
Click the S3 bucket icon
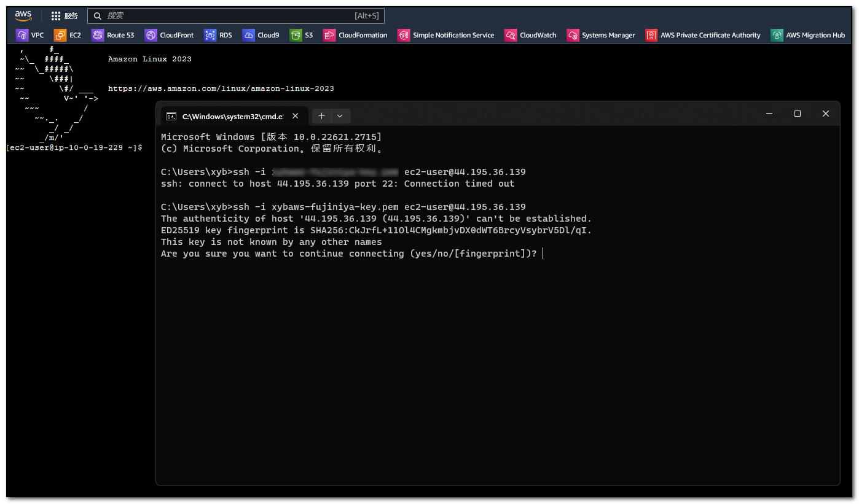click(x=296, y=36)
